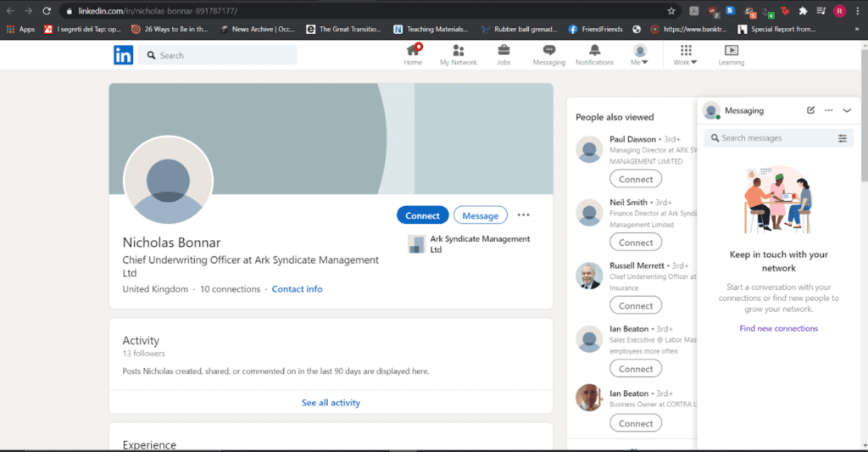Open the message filter settings icon
868x452 pixels.
(x=842, y=138)
